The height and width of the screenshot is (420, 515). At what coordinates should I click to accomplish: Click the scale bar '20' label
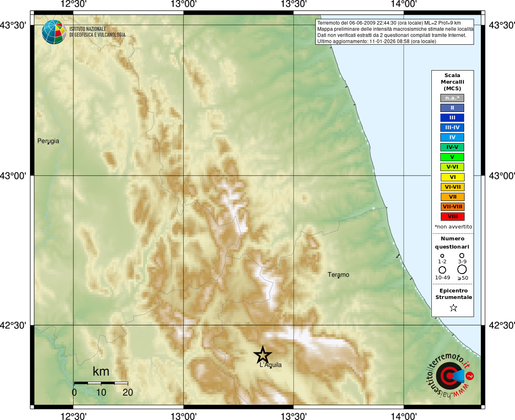point(128,393)
